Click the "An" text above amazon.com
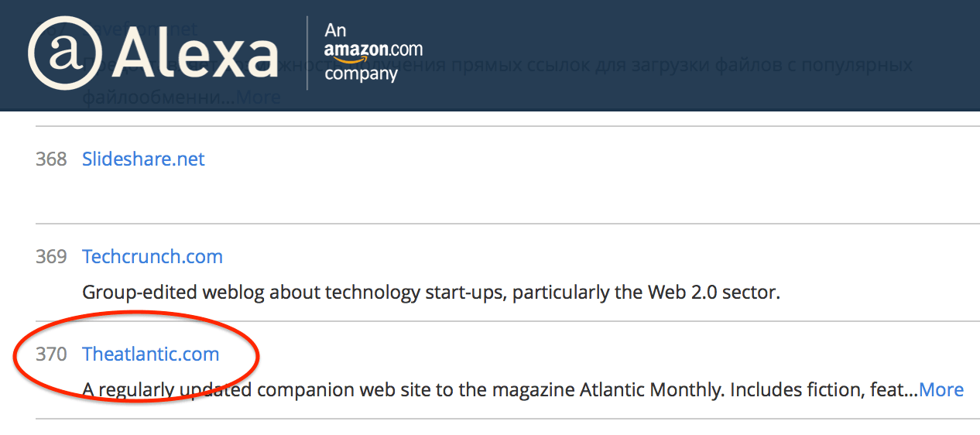The image size is (980, 435). tap(334, 29)
